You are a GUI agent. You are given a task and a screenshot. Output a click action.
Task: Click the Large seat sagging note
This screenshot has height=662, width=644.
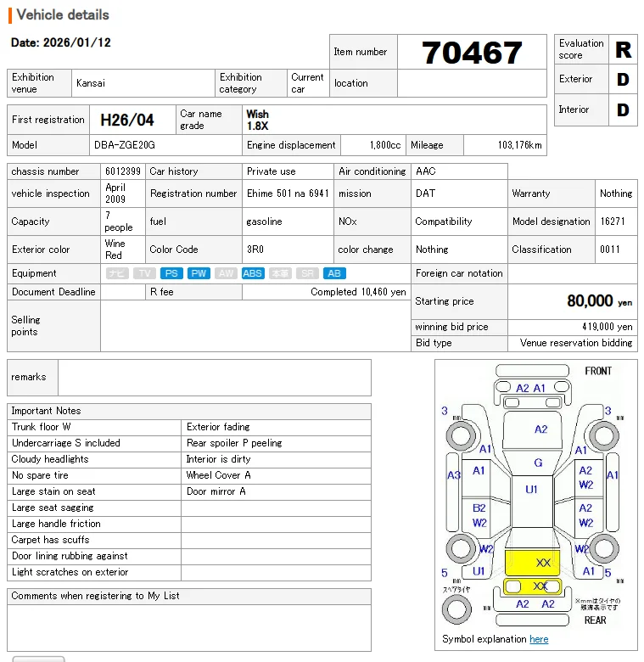53,508
